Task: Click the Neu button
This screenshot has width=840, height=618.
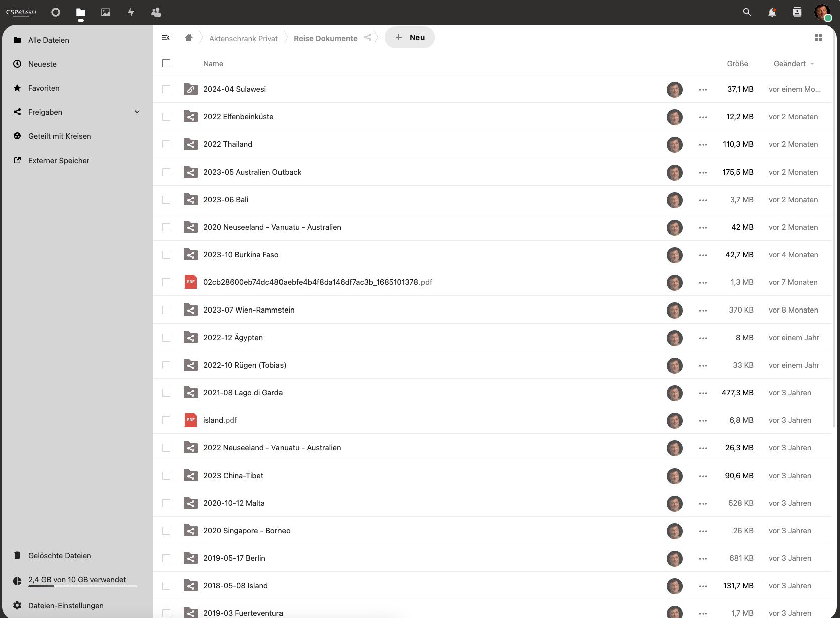Action: (409, 38)
